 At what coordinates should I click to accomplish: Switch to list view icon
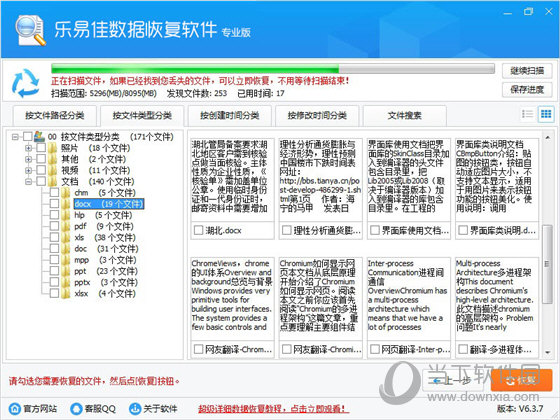tap(527, 114)
